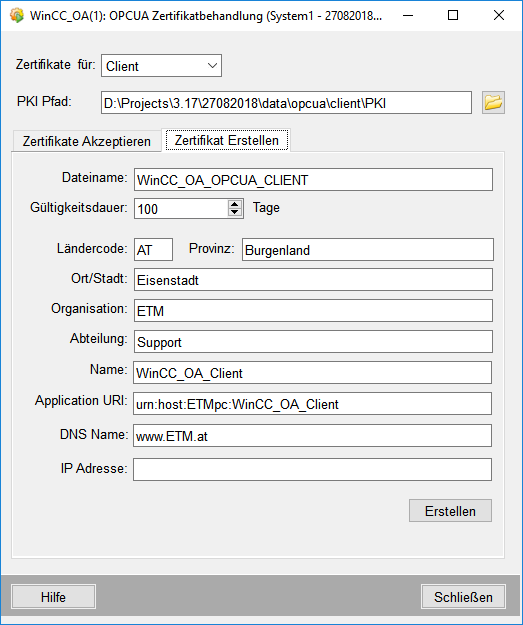Close the window with X button
The height and width of the screenshot is (625, 523).
coord(499,16)
